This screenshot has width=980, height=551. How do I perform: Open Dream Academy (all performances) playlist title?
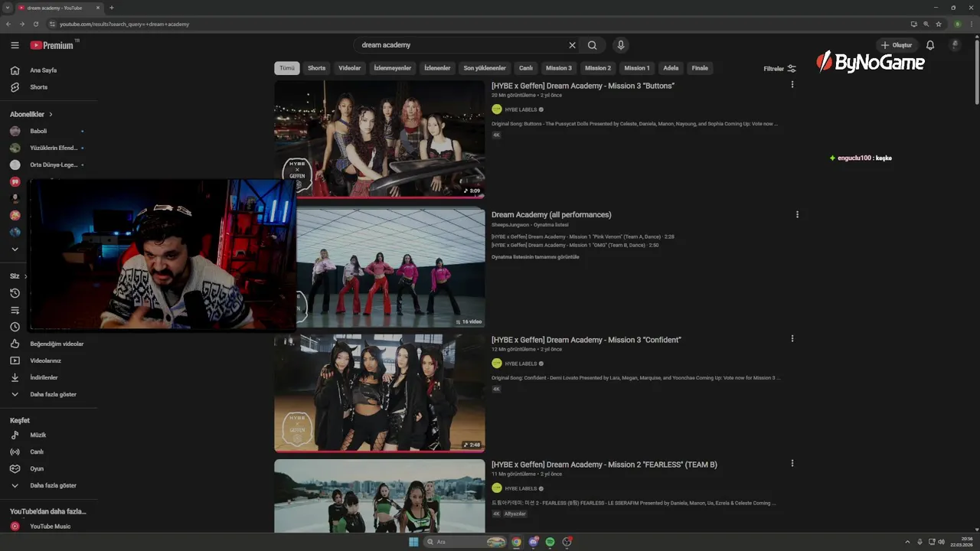(x=551, y=215)
